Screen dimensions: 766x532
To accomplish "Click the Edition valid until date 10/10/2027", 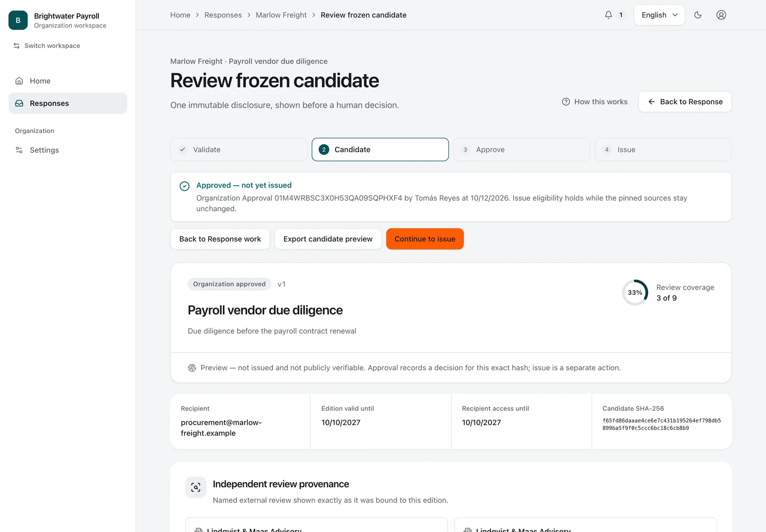I will [x=341, y=422].
